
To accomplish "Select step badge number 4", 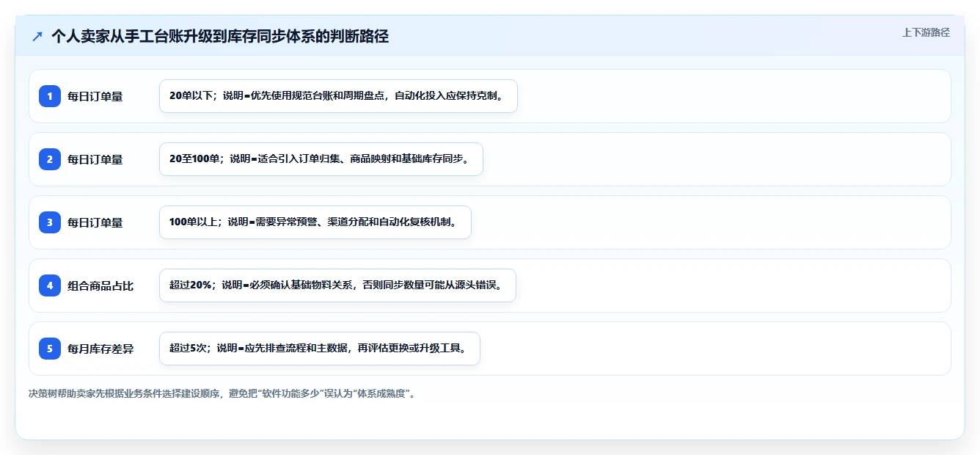I will [x=50, y=285].
